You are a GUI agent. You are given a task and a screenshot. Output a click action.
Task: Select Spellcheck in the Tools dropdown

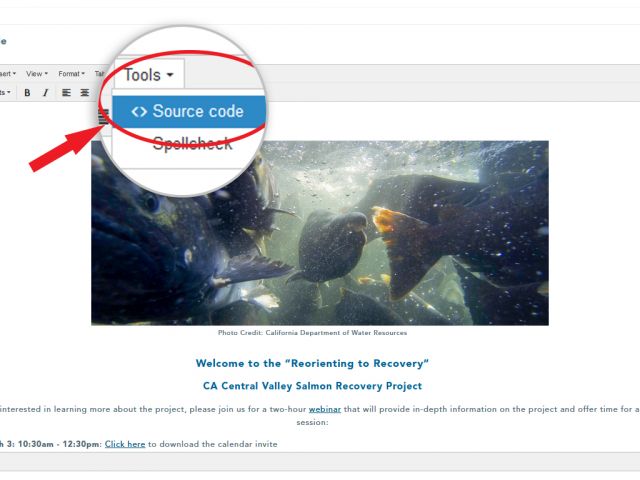(x=192, y=144)
